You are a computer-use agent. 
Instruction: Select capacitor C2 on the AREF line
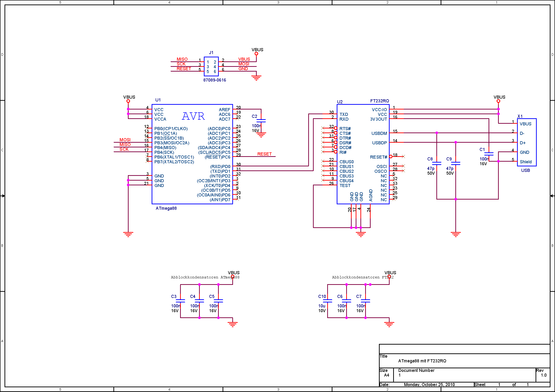(x=261, y=121)
